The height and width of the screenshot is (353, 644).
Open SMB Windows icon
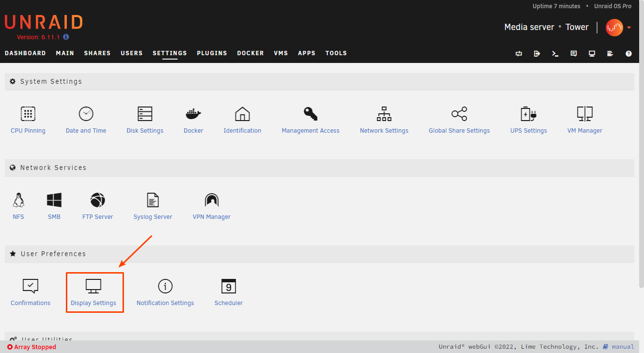(54, 200)
